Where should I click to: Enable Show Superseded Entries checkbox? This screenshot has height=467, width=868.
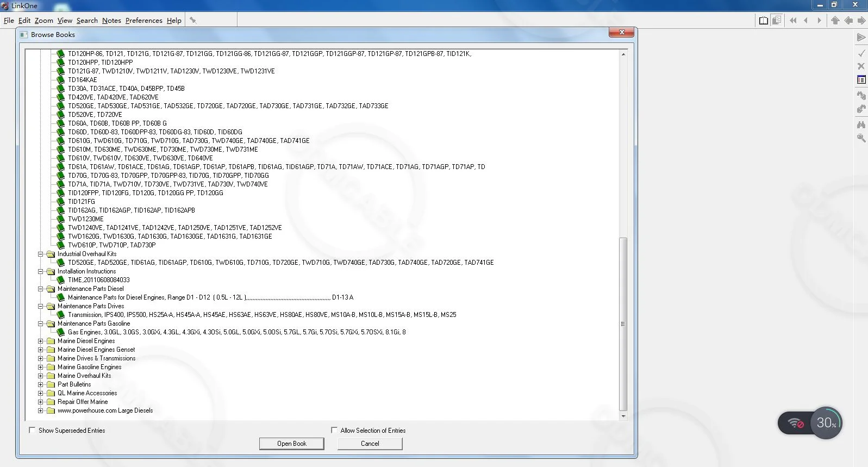pos(32,430)
